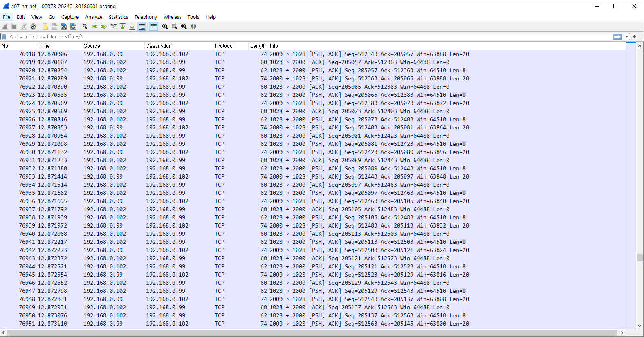Zoom in the packet text
644x337 pixels.
(x=165, y=27)
